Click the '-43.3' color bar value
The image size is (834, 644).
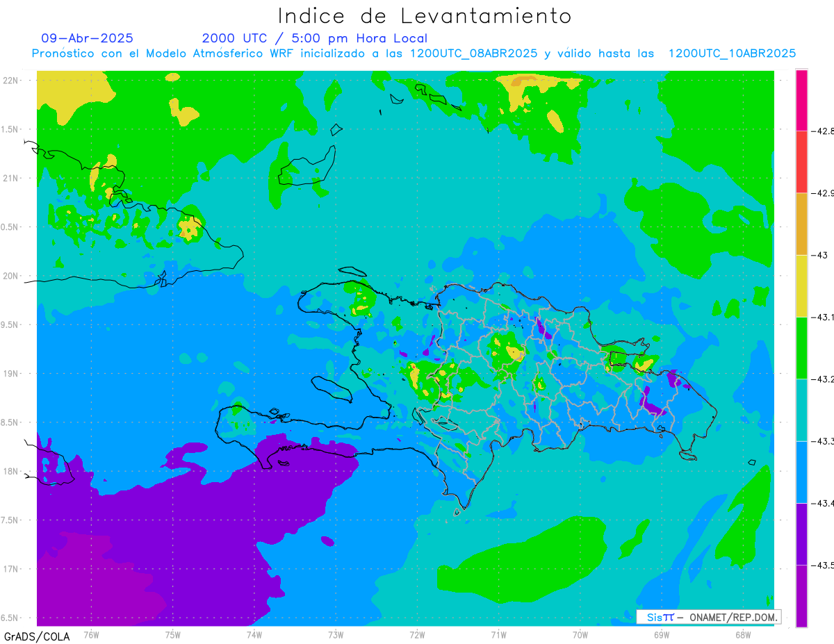[824, 441]
